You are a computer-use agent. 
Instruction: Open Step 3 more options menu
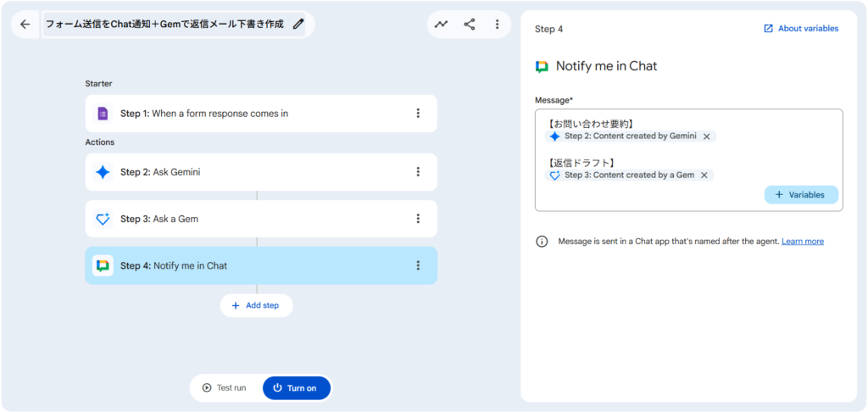417,219
